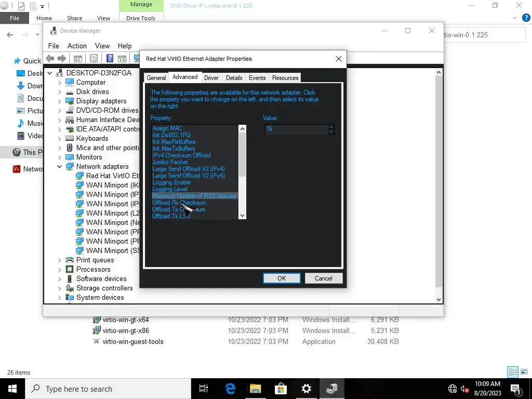
Task: Expand the Display adapters node
Action: (59, 101)
